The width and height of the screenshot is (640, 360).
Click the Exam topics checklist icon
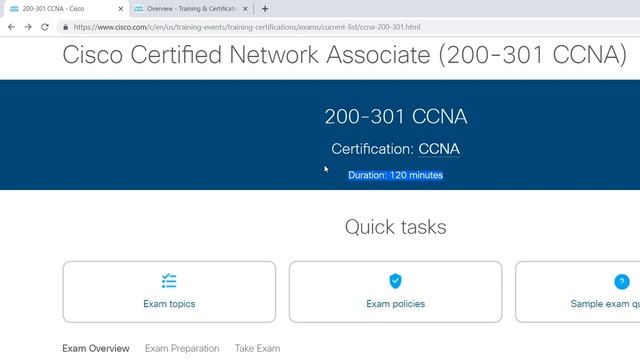[169, 281]
